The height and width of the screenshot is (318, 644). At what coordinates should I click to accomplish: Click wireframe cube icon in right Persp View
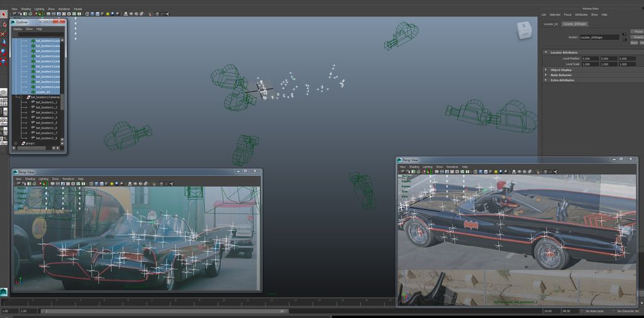click(x=475, y=172)
